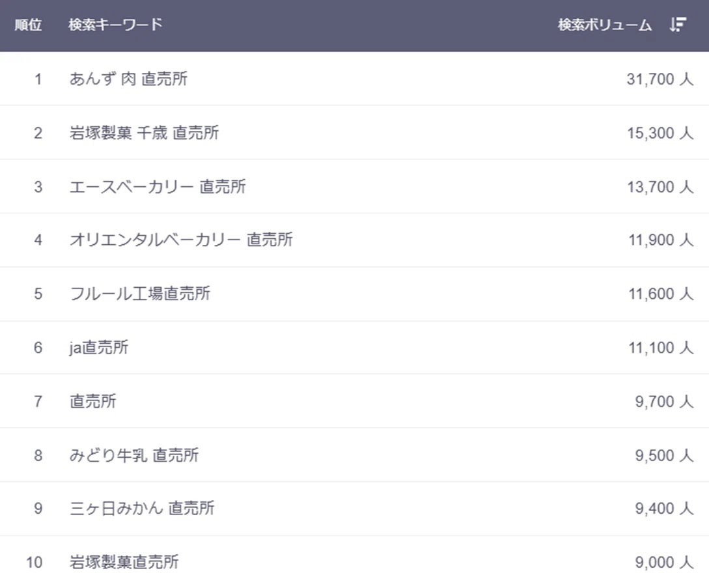
Task: Click the 13,700 人 volume value
Action: pyautogui.click(x=660, y=187)
